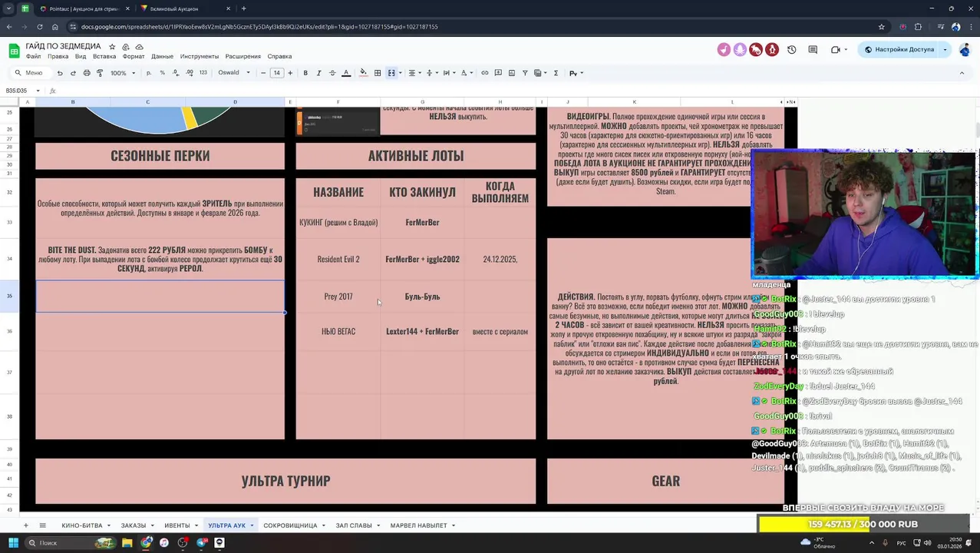The height and width of the screenshot is (553, 980).
Task: Collapse the toolbar with the chevron
Action: coord(962,73)
